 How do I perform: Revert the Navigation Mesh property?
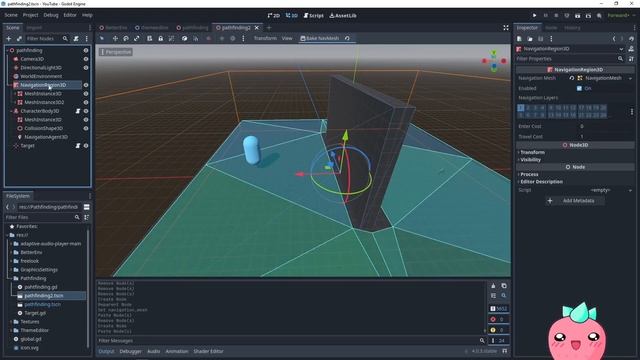tap(571, 78)
